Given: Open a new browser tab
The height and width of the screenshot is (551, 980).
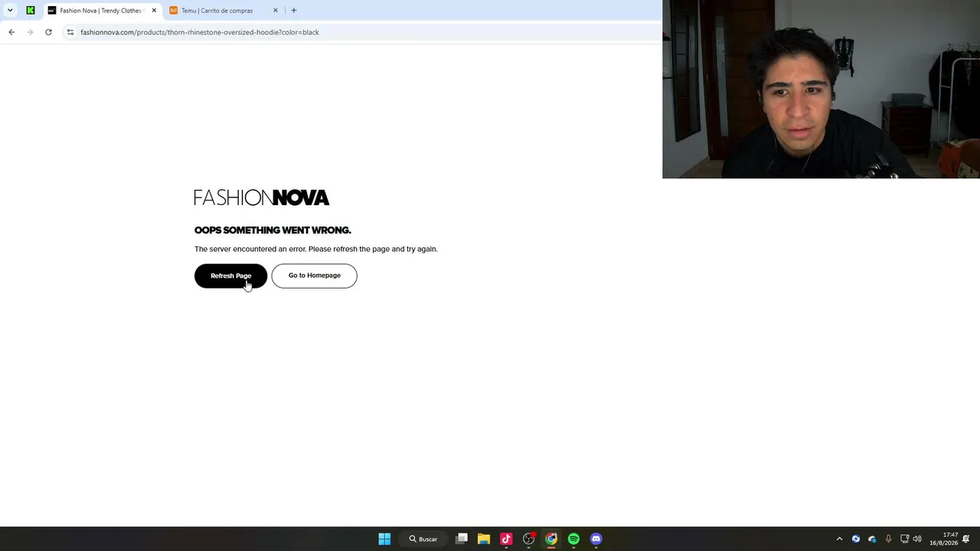Looking at the screenshot, I should point(294,11).
